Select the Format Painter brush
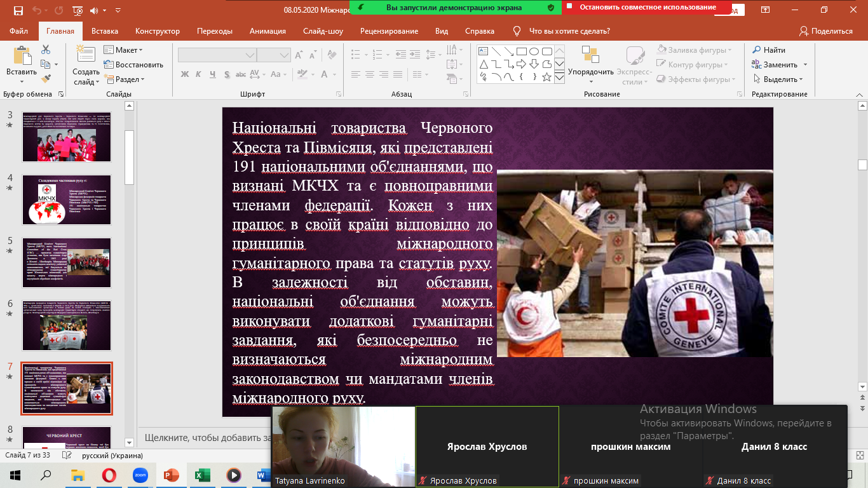868x488 pixels. (x=46, y=79)
